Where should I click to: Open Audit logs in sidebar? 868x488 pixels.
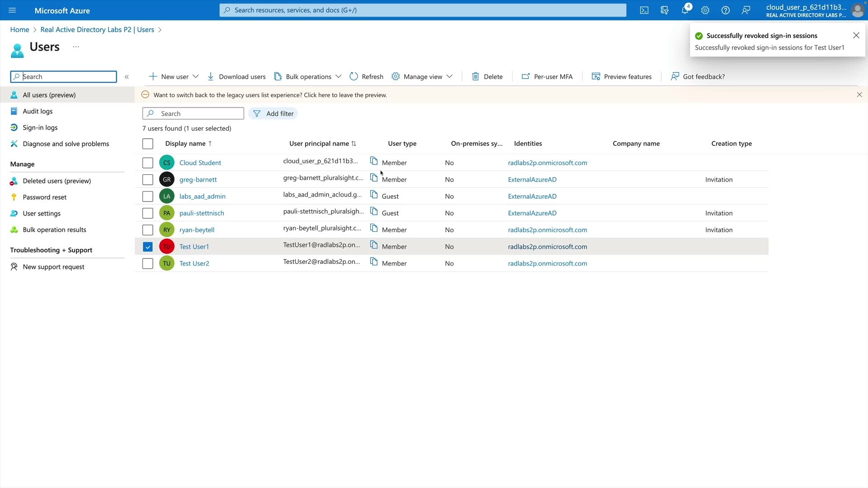click(x=38, y=111)
